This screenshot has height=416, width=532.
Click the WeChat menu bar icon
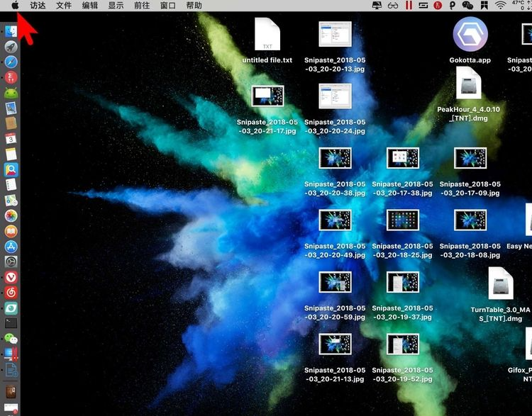(467, 6)
